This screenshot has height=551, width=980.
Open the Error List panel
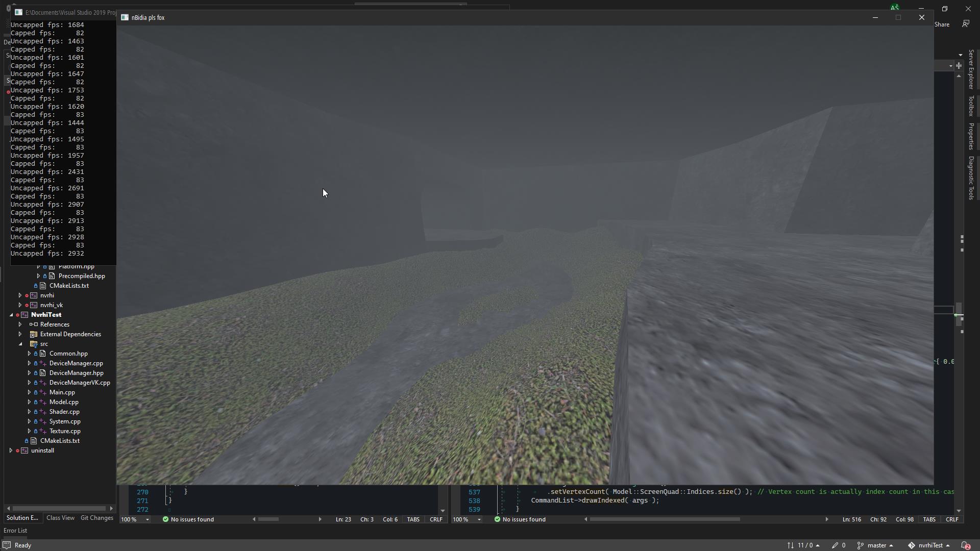[x=15, y=531]
